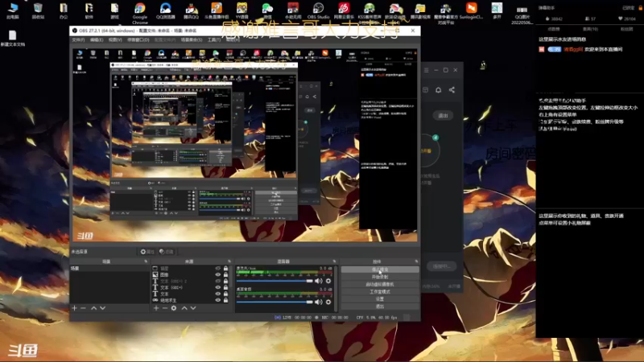This screenshot has height=362, width=644.
Task: Open 停靠窗口(D) menu in OBS
Action: click(138, 39)
